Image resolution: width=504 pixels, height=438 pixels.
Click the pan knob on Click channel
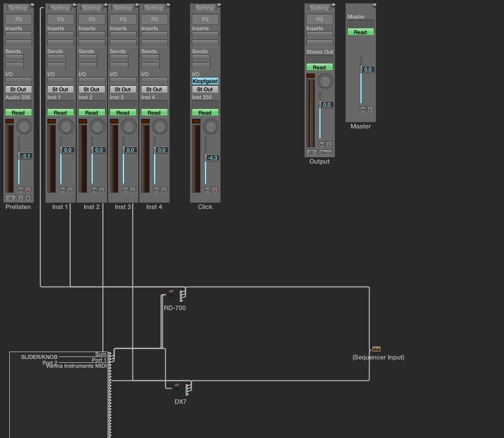(x=211, y=127)
